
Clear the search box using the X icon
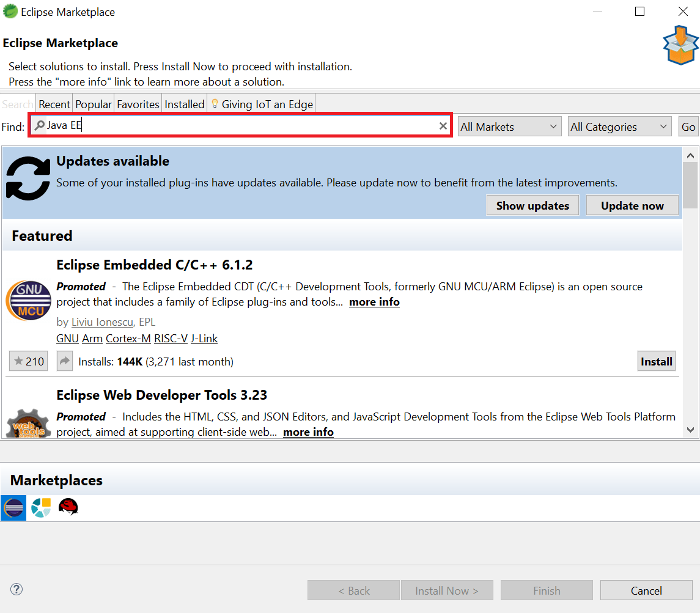point(443,126)
